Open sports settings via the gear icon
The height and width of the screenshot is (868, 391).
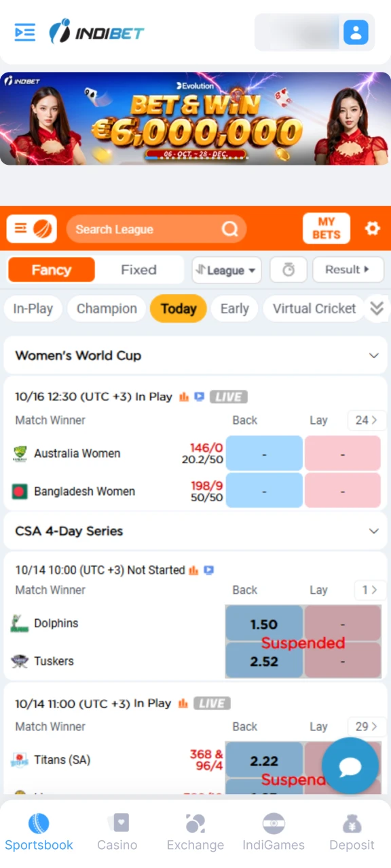click(372, 229)
